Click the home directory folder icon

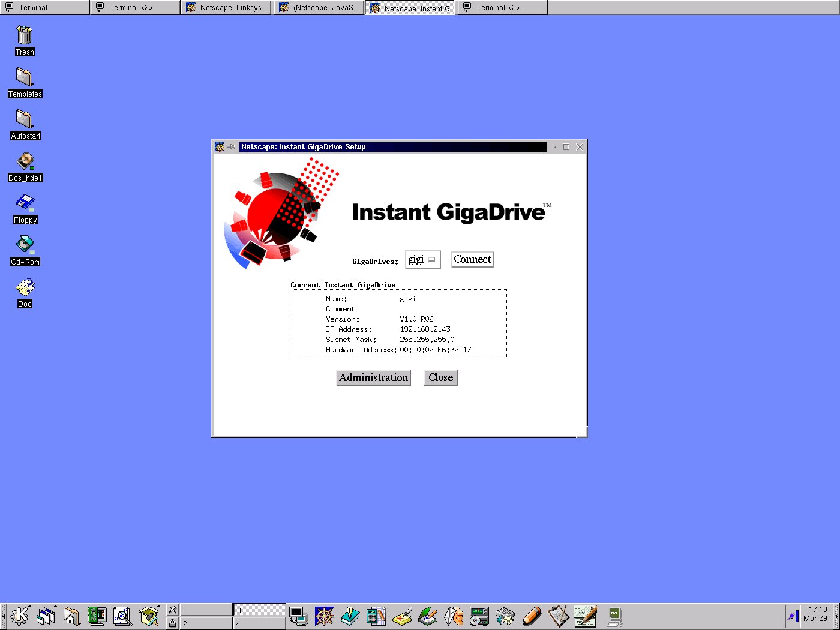pos(71,616)
